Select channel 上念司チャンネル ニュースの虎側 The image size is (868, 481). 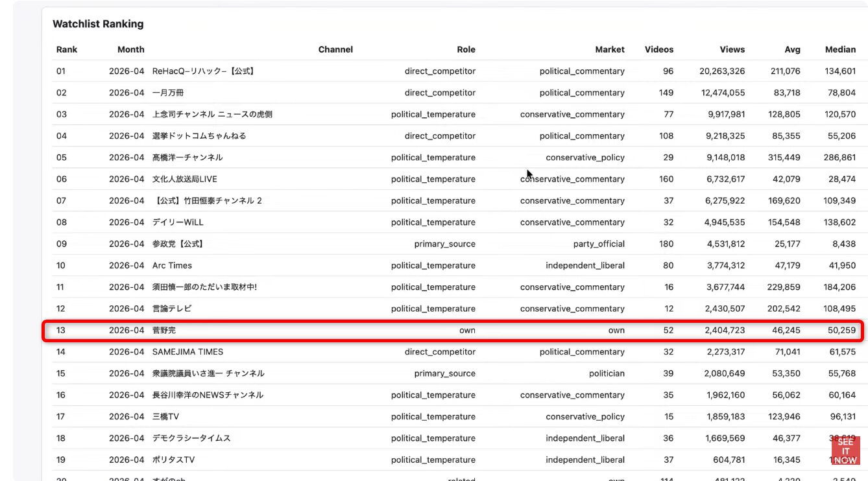pos(212,114)
